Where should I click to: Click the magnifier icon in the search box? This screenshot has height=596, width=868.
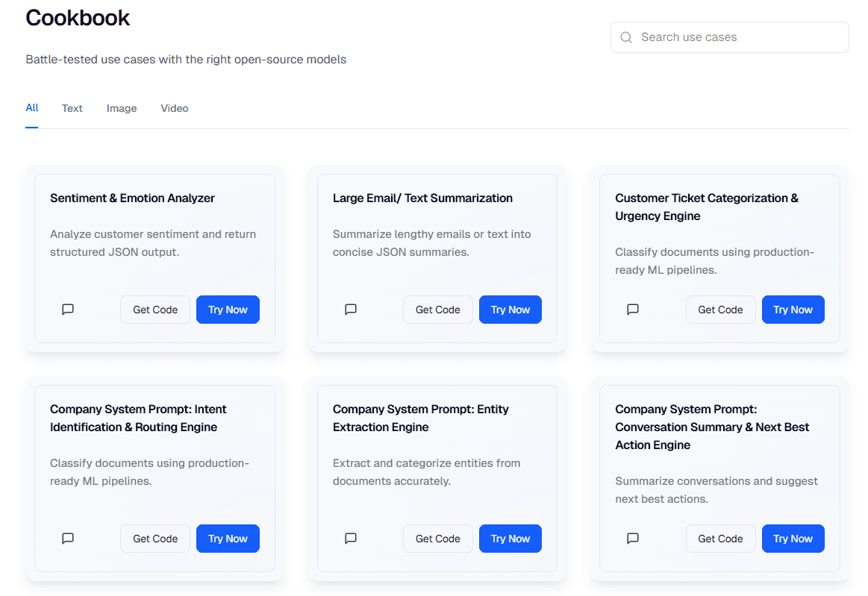(x=626, y=37)
